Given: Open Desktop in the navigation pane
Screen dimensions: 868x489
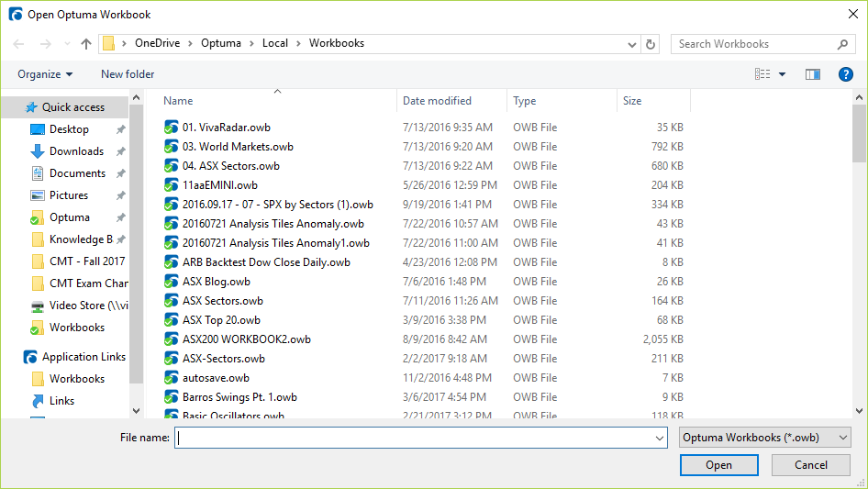Looking at the screenshot, I should coord(69,129).
